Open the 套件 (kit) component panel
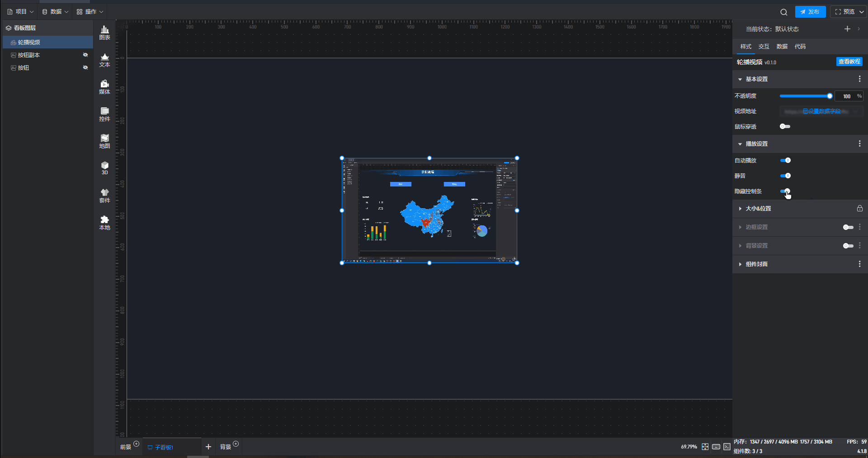 [104, 196]
